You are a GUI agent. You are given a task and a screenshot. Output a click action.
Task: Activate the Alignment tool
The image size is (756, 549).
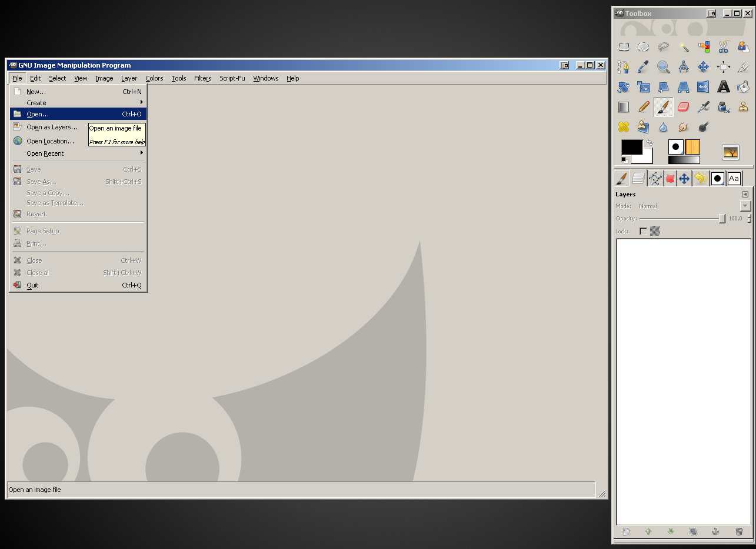pyautogui.click(x=724, y=68)
